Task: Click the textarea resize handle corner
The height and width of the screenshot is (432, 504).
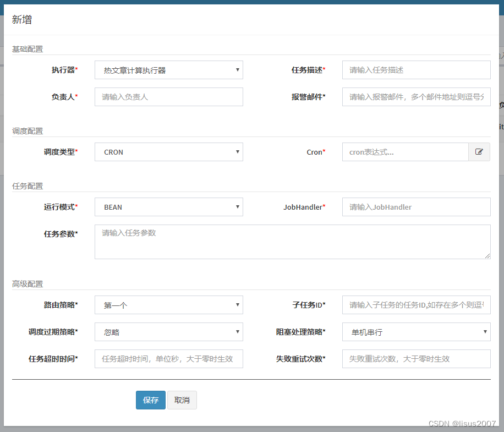Action: [x=487, y=256]
